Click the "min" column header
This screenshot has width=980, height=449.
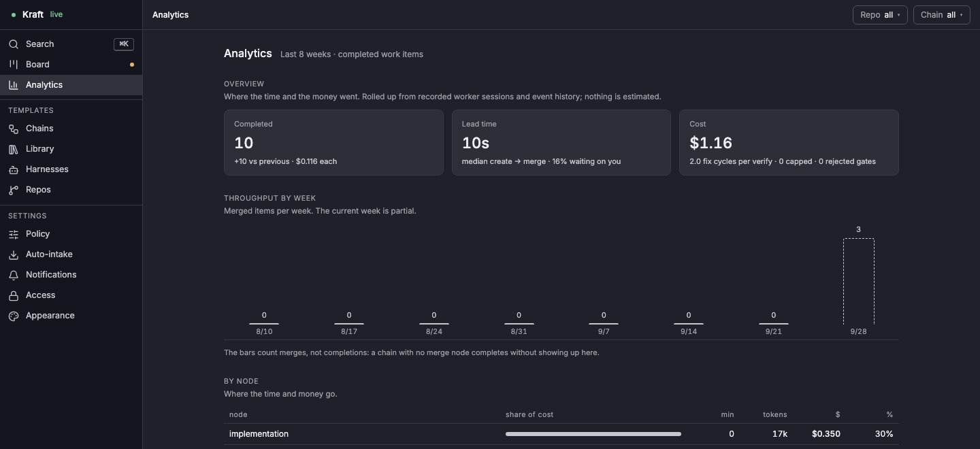728,414
